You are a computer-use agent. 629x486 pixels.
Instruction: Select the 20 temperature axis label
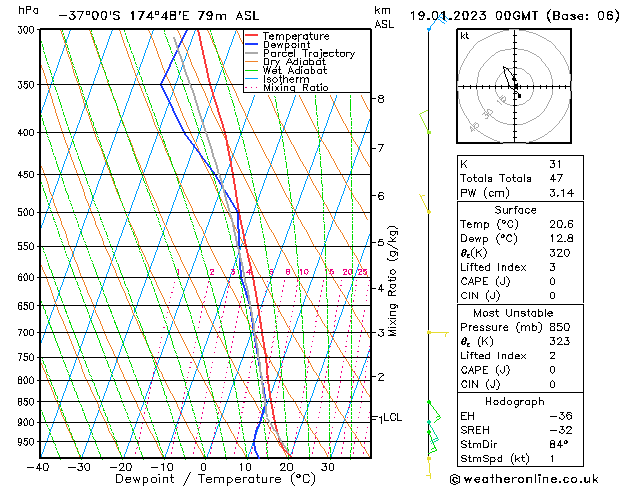click(286, 467)
